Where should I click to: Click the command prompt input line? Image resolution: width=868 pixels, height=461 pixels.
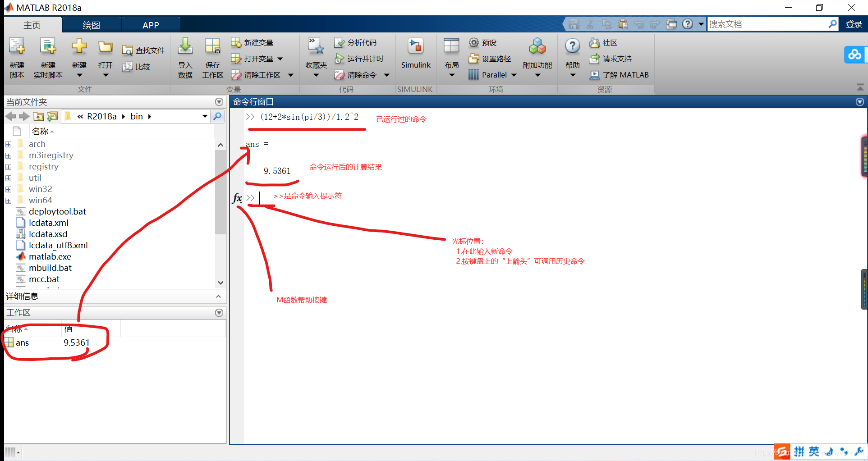click(555, 198)
